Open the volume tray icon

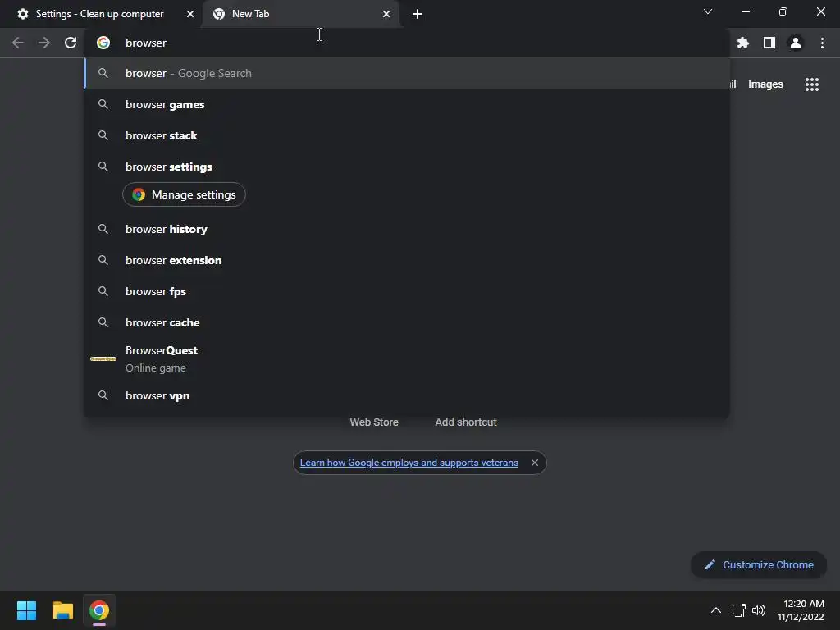point(759,610)
